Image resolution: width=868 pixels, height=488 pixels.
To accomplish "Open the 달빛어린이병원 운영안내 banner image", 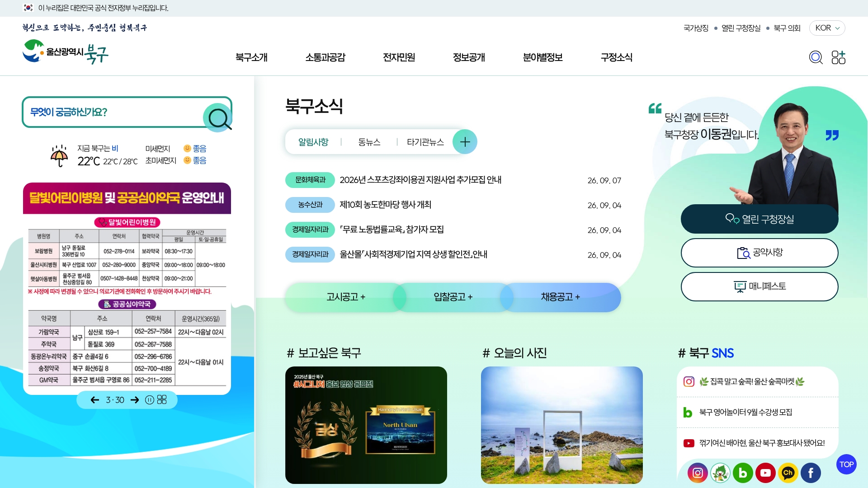I will coord(127,288).
